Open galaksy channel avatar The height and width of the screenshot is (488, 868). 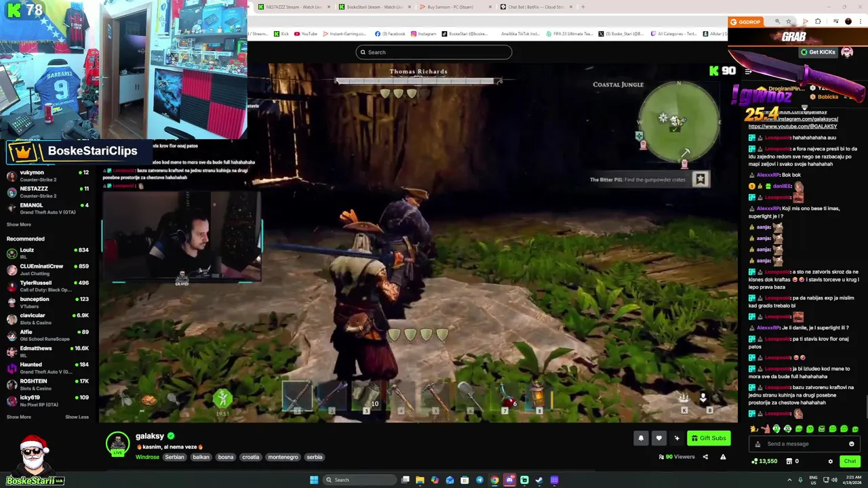tap(117, 443)
